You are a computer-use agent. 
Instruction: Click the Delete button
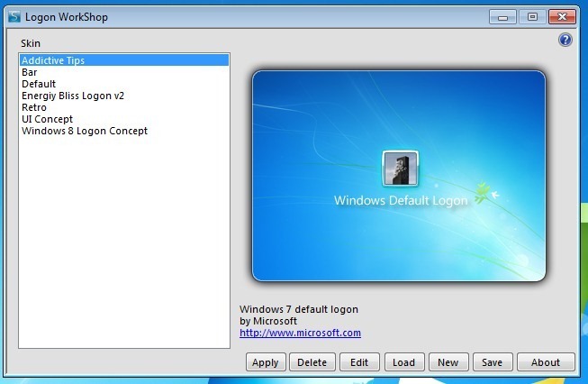[312, 362]
